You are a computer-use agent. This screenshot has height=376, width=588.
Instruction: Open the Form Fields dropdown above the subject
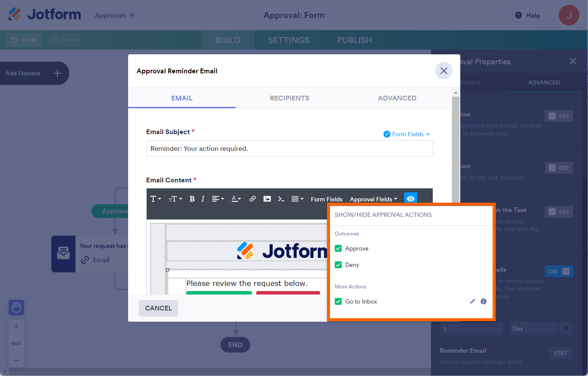[x=407, y=134]
